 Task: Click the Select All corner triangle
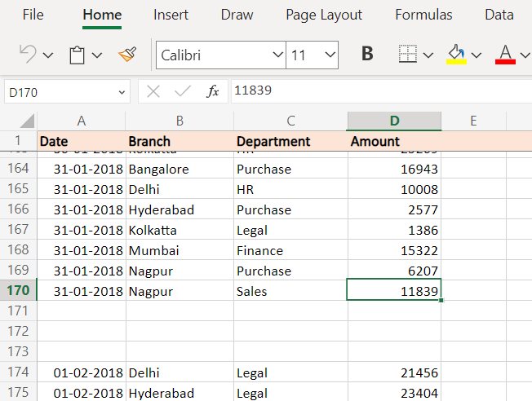point(27,121)
